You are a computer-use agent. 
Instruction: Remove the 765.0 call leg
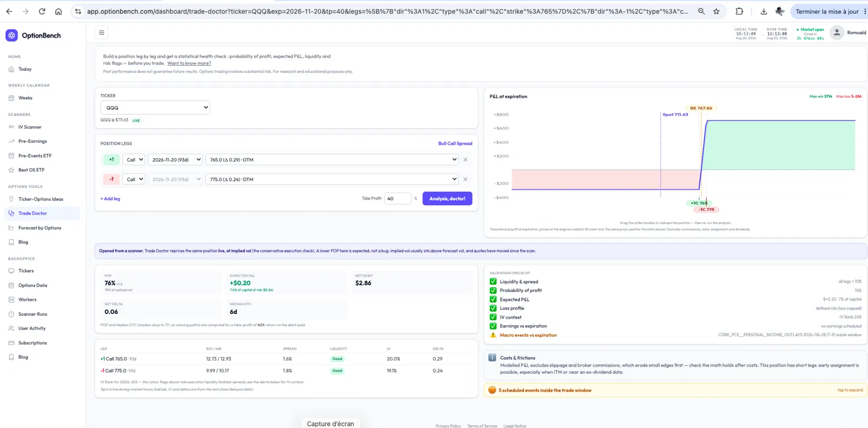465,160
